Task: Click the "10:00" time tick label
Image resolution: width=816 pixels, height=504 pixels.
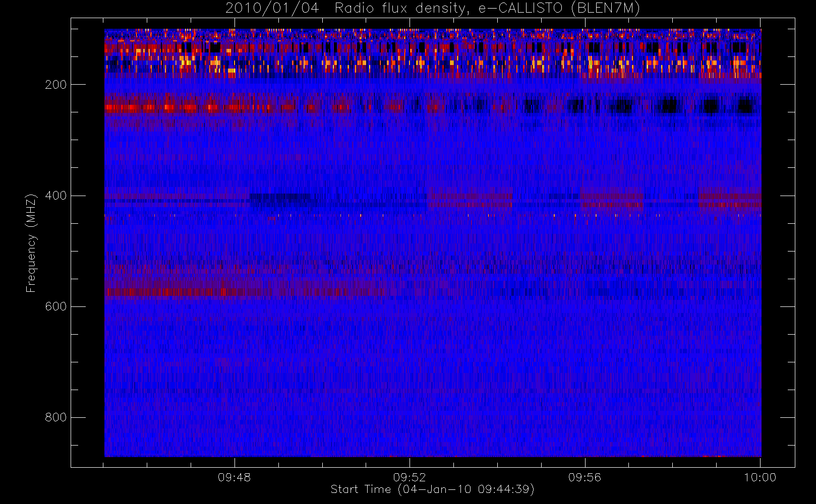Action: [760, 477]
